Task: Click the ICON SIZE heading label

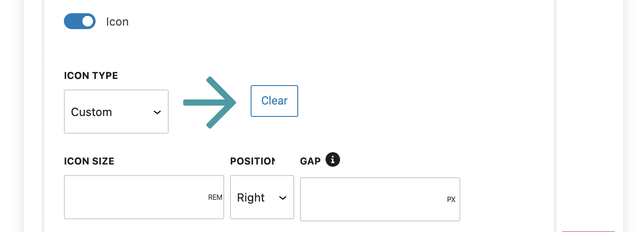Action: [x=89, y=161]
